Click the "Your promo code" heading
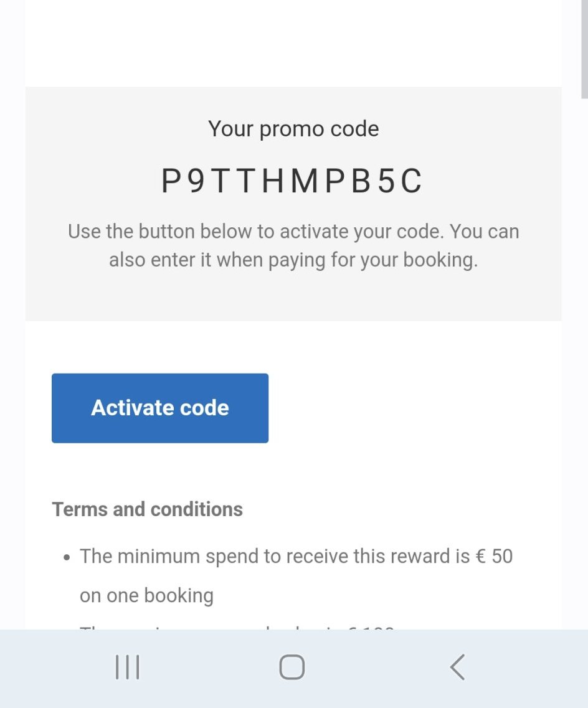 tap(293, 129)
